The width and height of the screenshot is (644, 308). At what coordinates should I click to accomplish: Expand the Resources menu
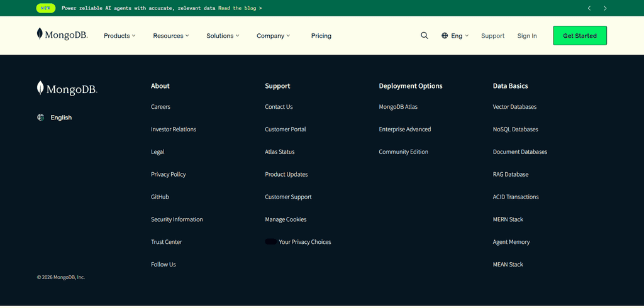(x=171, y=36)
